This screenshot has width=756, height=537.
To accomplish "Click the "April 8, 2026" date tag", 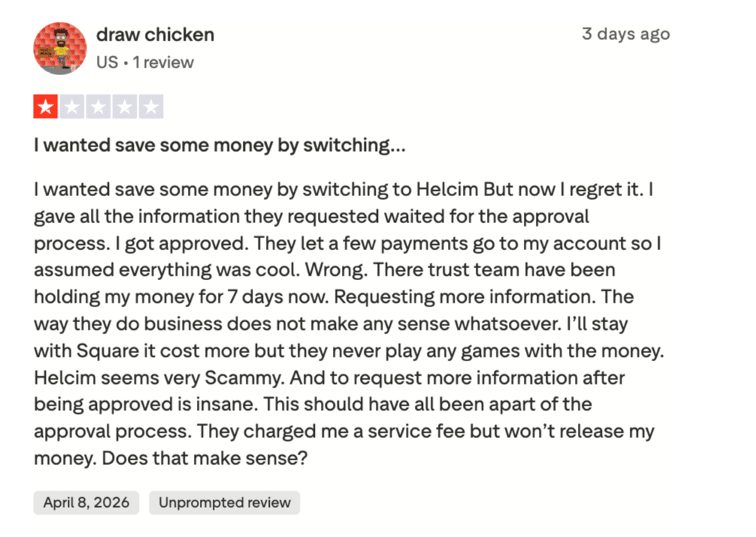I will [x=86, y=502].
